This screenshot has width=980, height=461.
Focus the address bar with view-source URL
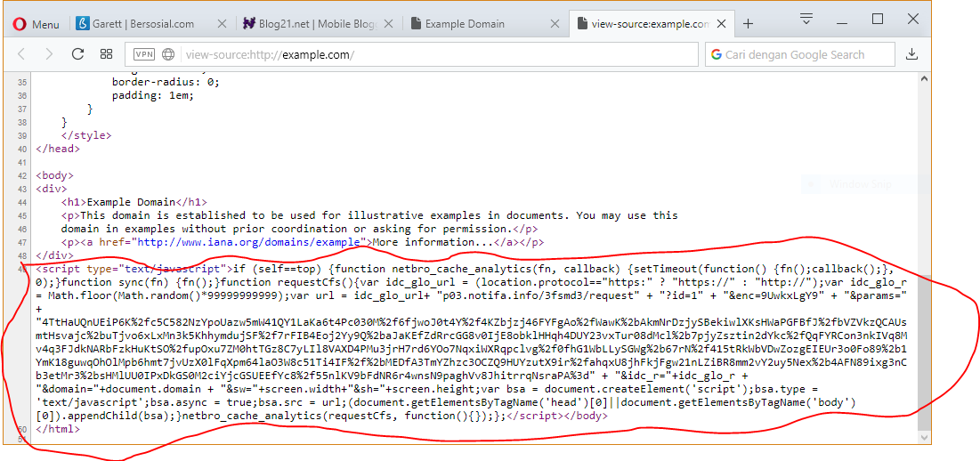(411, 54)
